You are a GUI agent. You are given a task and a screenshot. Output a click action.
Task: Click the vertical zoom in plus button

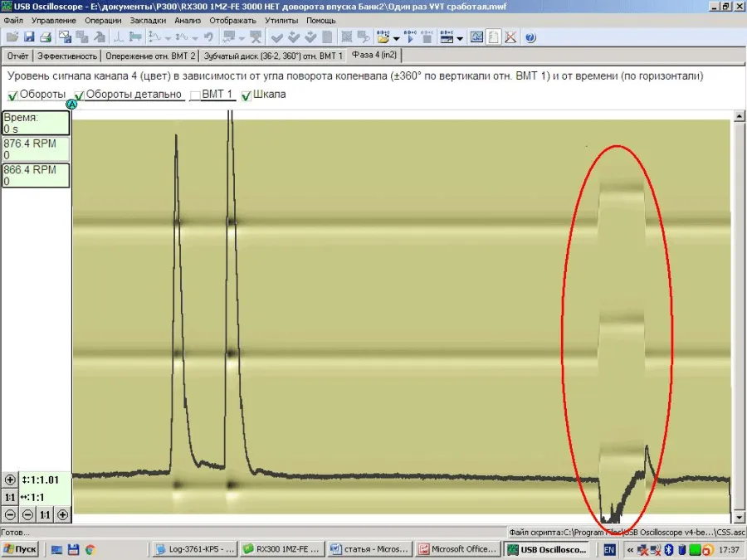coord(10,480)
